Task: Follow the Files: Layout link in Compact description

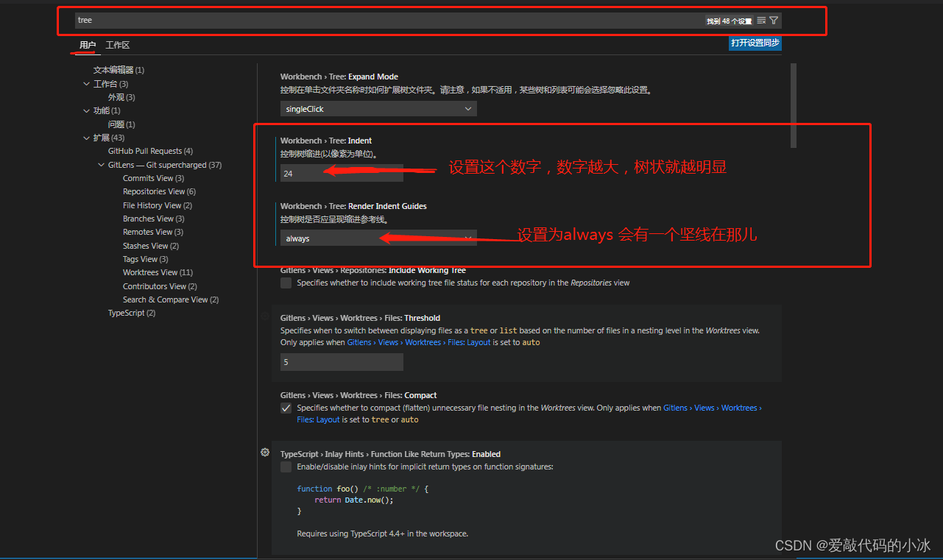Action: pos(319,419)
